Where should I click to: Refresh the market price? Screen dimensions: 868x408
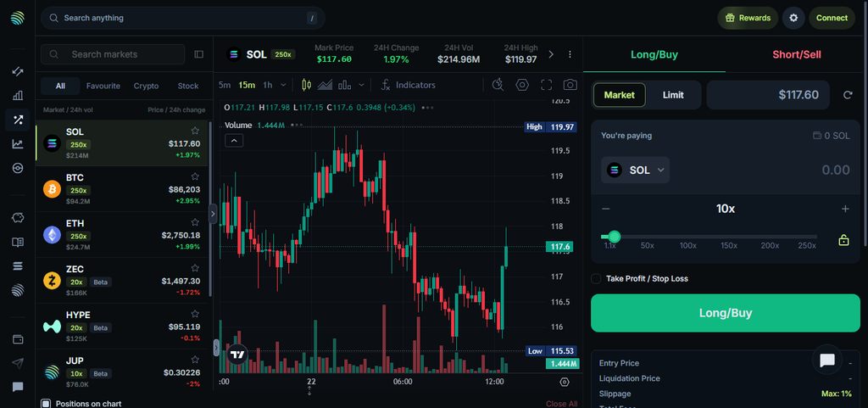point(848,95)
